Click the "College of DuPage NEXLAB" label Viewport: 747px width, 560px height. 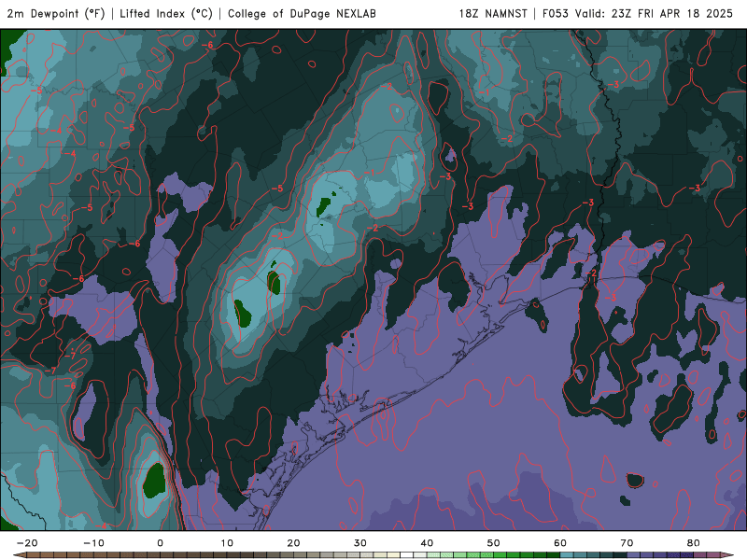pos(302,14)
